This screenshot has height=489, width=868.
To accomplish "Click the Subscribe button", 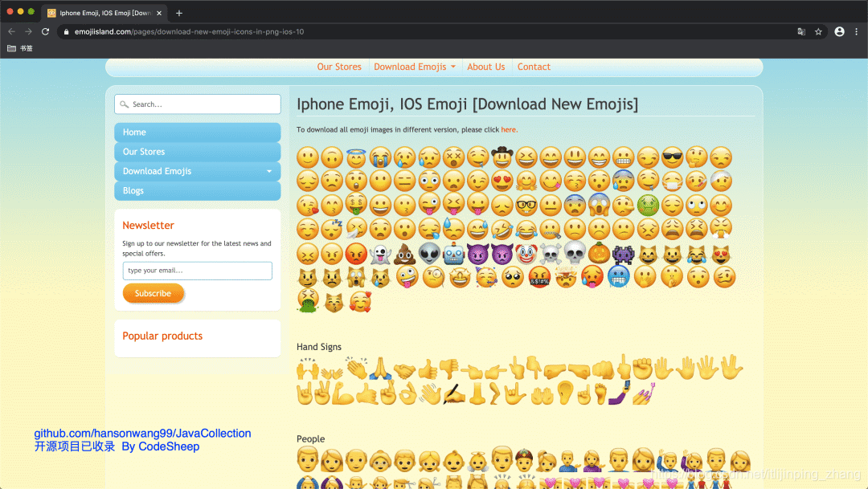I will 153,293.
